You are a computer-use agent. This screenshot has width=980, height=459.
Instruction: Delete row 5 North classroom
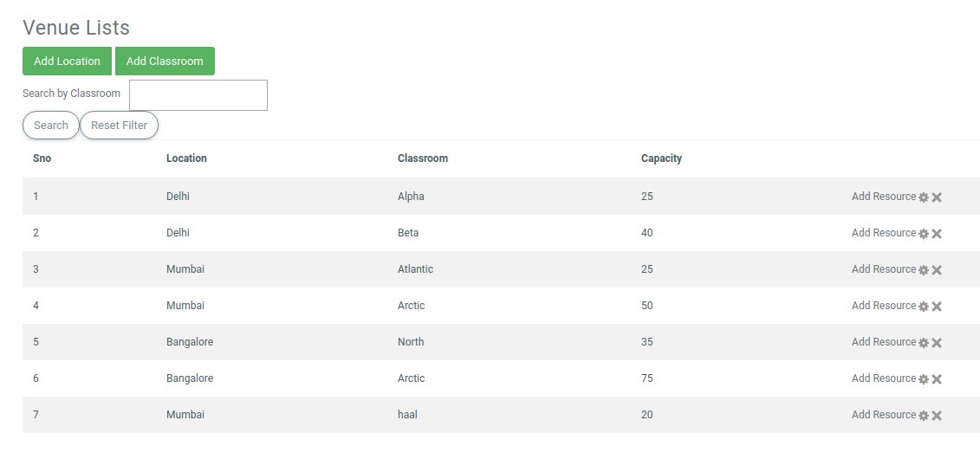tap(937, 343)
